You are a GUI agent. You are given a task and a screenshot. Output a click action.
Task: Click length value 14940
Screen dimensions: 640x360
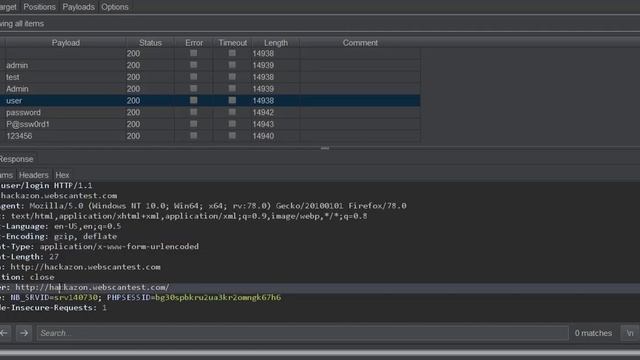pos(263,136)
